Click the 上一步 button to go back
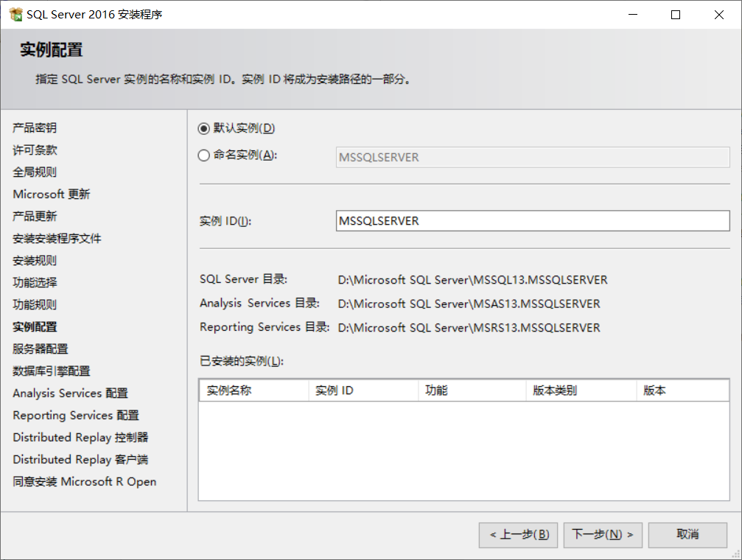 518,535
